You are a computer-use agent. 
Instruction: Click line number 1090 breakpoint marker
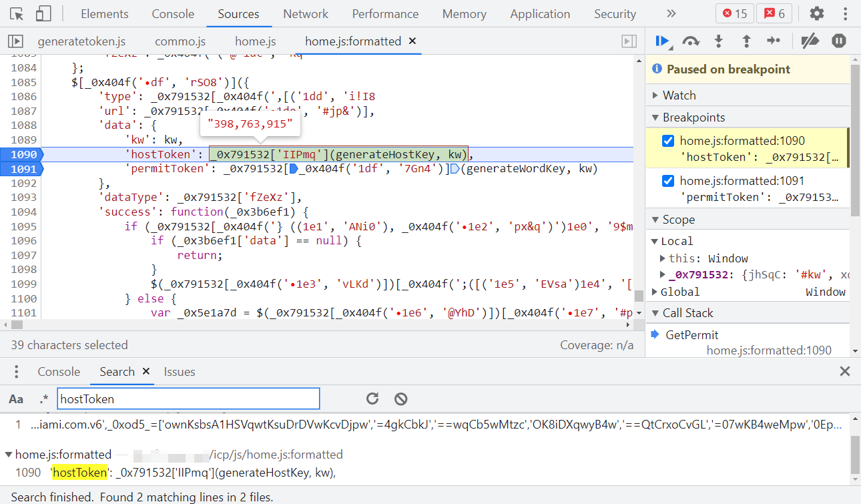point(22,155)
